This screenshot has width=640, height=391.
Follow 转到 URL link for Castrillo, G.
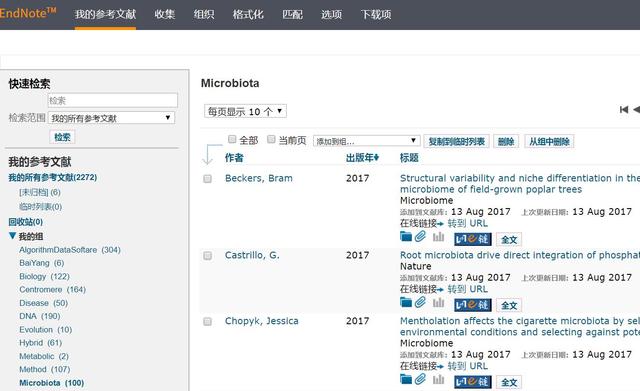[467, 289]
